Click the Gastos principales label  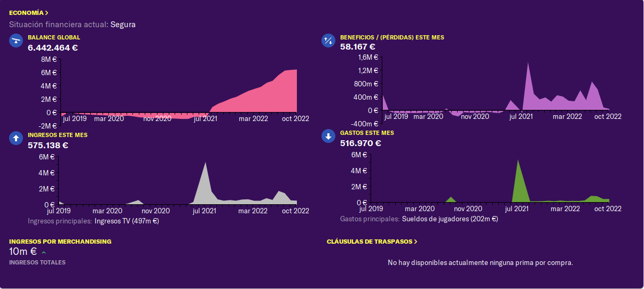coord(370,219)
